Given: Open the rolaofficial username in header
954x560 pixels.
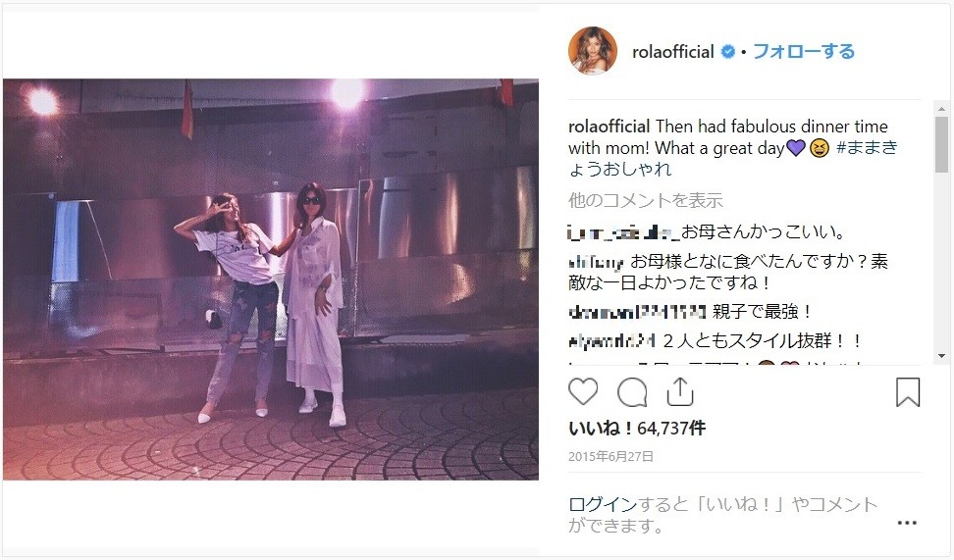Looking at the screenshot, I should point(673,52).
